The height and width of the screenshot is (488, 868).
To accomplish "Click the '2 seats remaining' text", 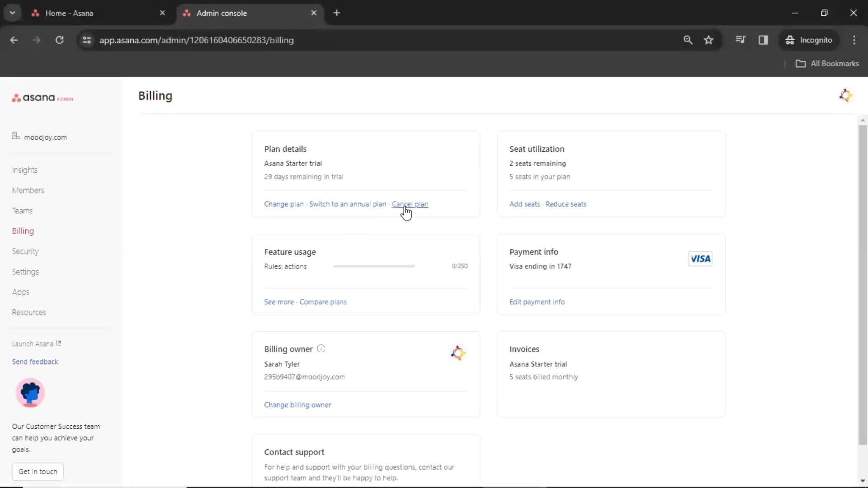I will [538, 163].
